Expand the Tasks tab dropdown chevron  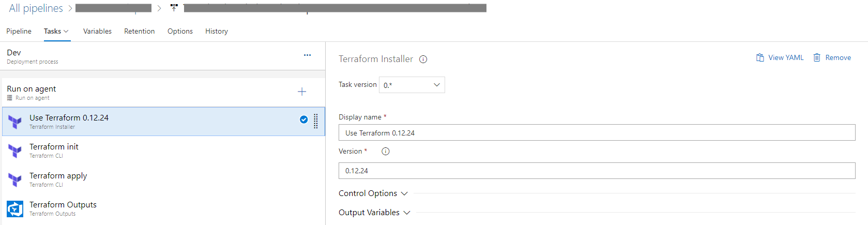point(66,32)
